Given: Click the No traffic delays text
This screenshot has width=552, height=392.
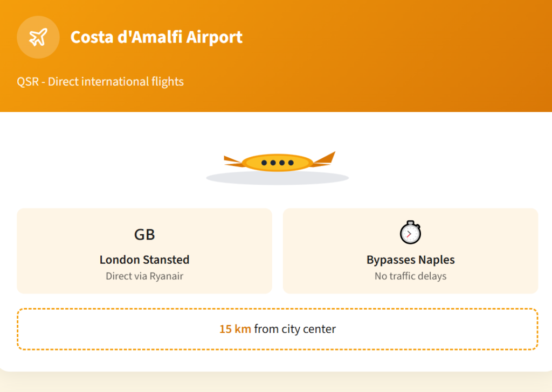Looking at the screenshot, I should pos(410,276).
